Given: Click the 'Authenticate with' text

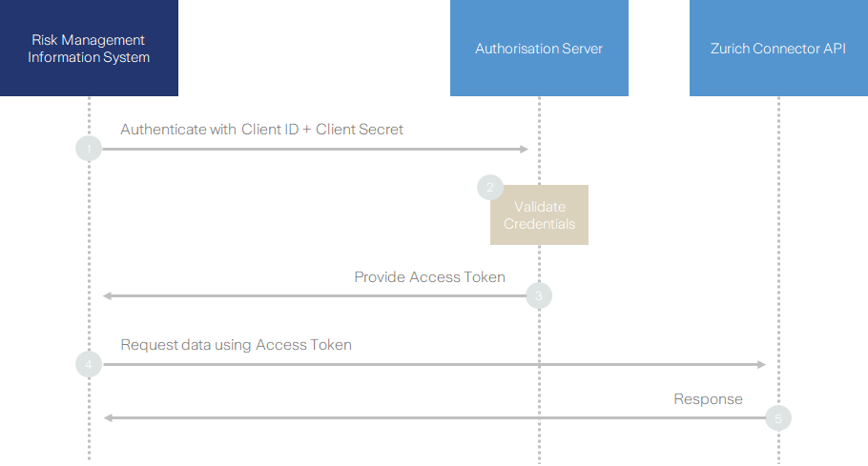Looking at the screenshot, I should tap(178, 130).
